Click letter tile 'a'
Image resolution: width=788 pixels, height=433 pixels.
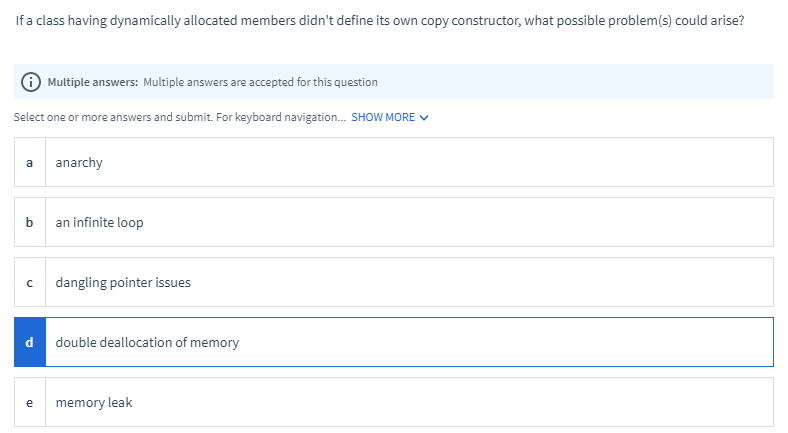click(x=30, y=162)
